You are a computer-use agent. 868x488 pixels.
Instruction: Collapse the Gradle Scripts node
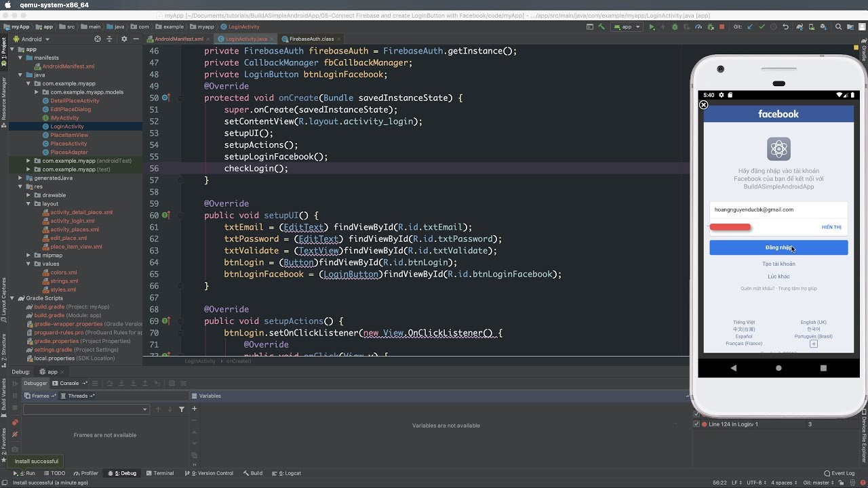[12, 298]
